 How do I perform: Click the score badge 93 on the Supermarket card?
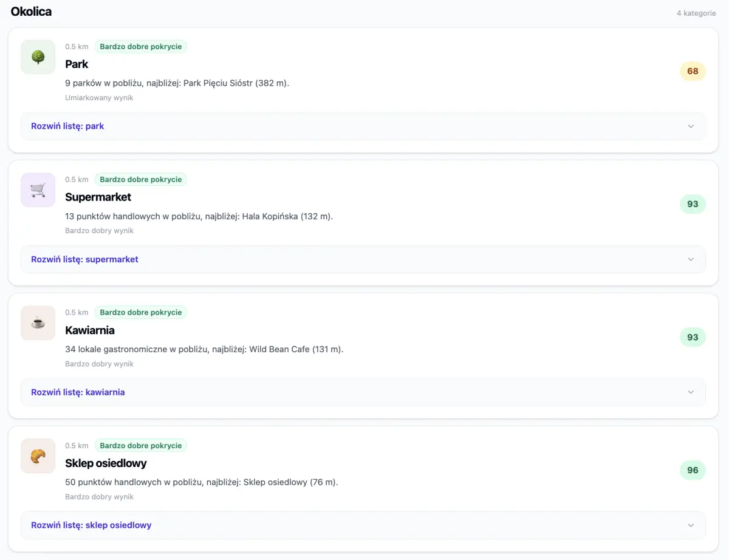(x=693, y=204)
